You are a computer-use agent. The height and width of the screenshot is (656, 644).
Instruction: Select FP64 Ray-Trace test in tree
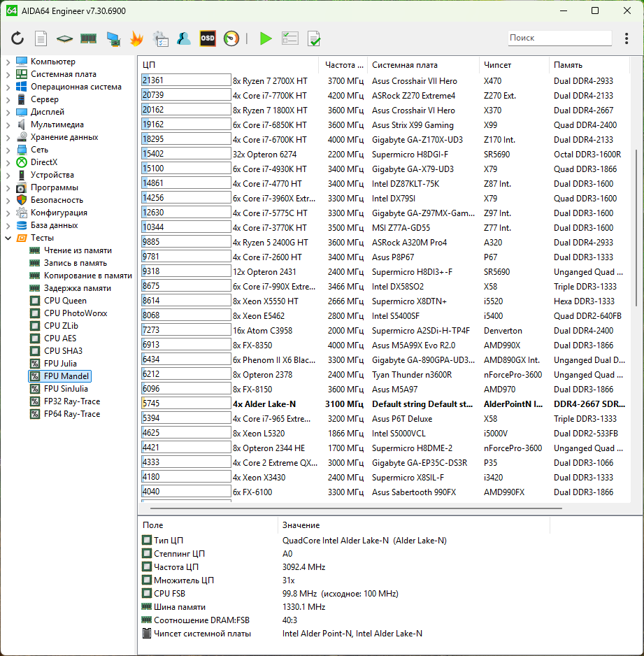[71, 414]
